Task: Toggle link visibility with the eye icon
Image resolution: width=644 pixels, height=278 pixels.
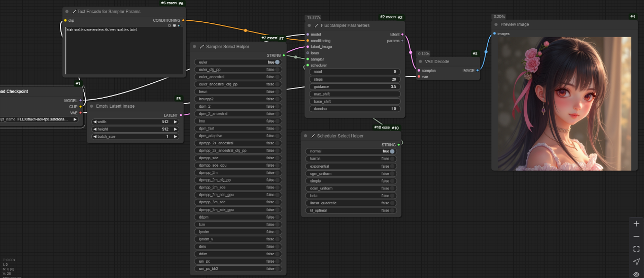Action: pyautogui.click(x=636, y=274)
